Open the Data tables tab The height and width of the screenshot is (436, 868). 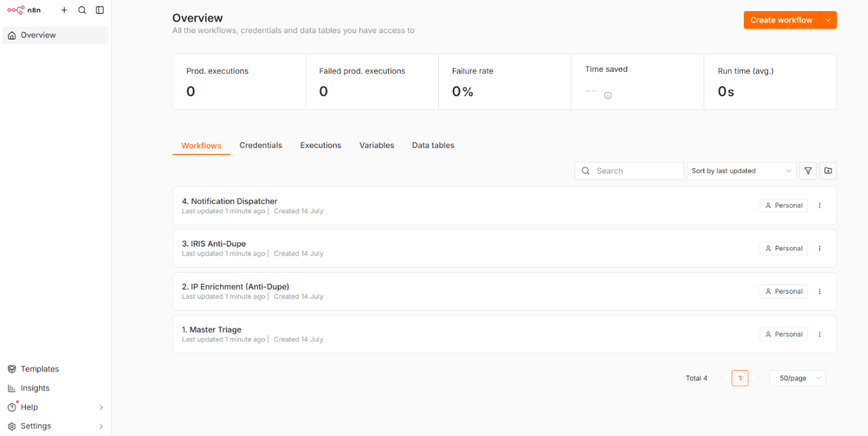tap(433, 145)
